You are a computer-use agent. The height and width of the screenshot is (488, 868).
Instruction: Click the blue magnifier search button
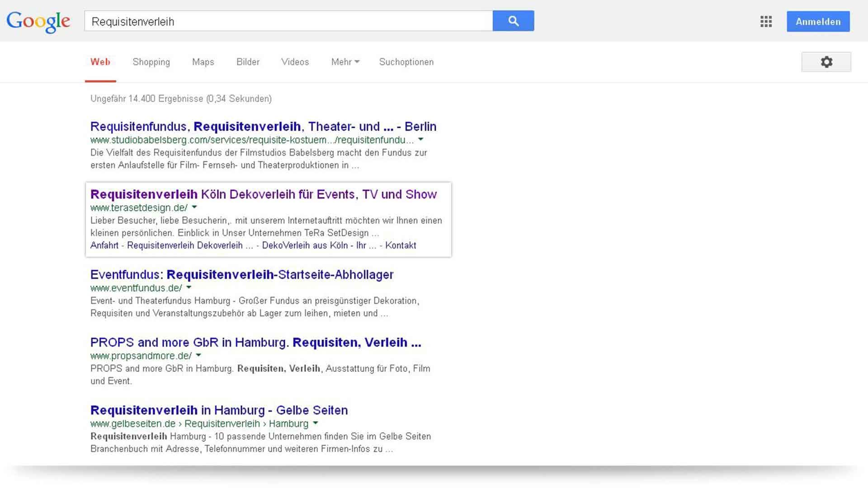coord(513,21)
